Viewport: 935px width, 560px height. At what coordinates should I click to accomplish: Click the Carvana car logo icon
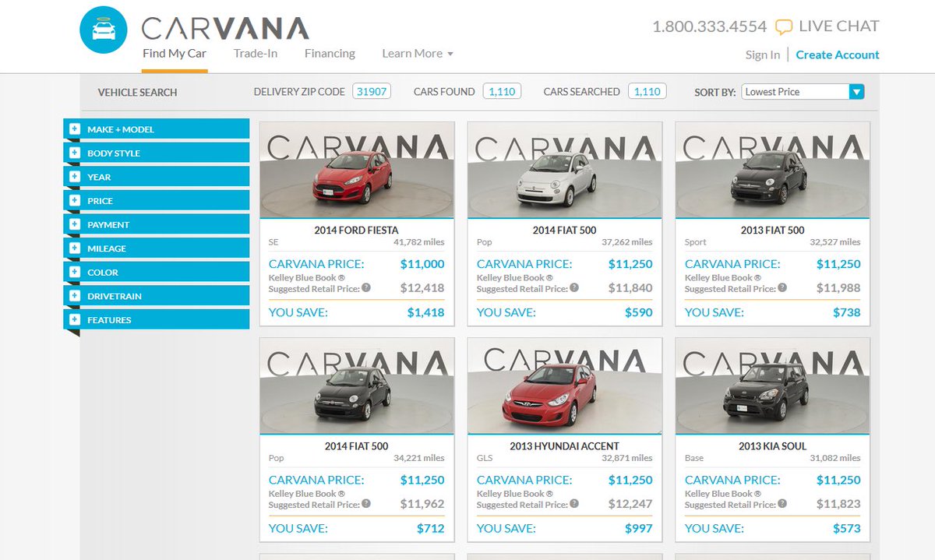(104, 30)
